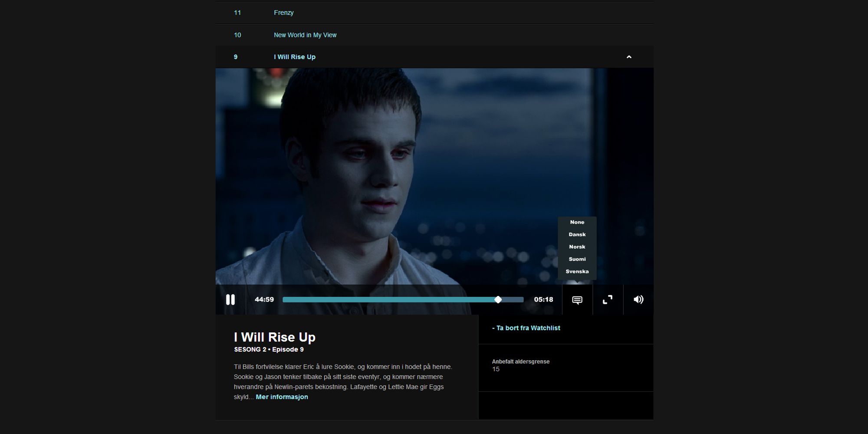Open episode 11 Frenzy
This screenshot has width=868, height=434.
click(x=434, y=13)
